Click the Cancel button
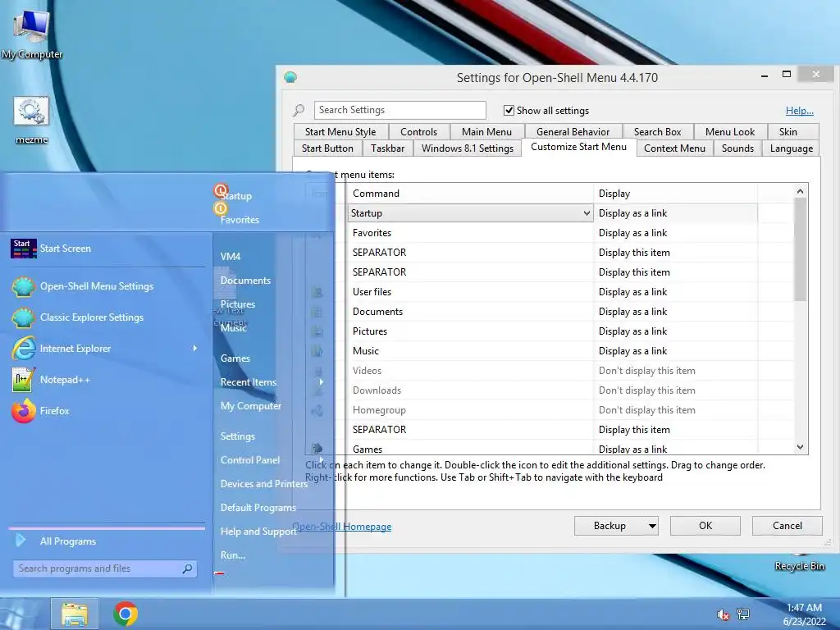The width and height of the screenshot is (840, 630). coord(787,526)
